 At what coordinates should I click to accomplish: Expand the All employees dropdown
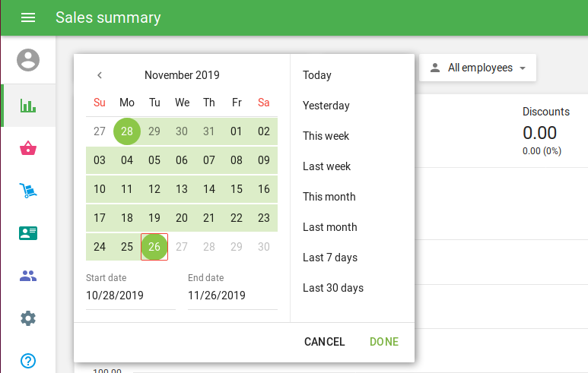478,68
